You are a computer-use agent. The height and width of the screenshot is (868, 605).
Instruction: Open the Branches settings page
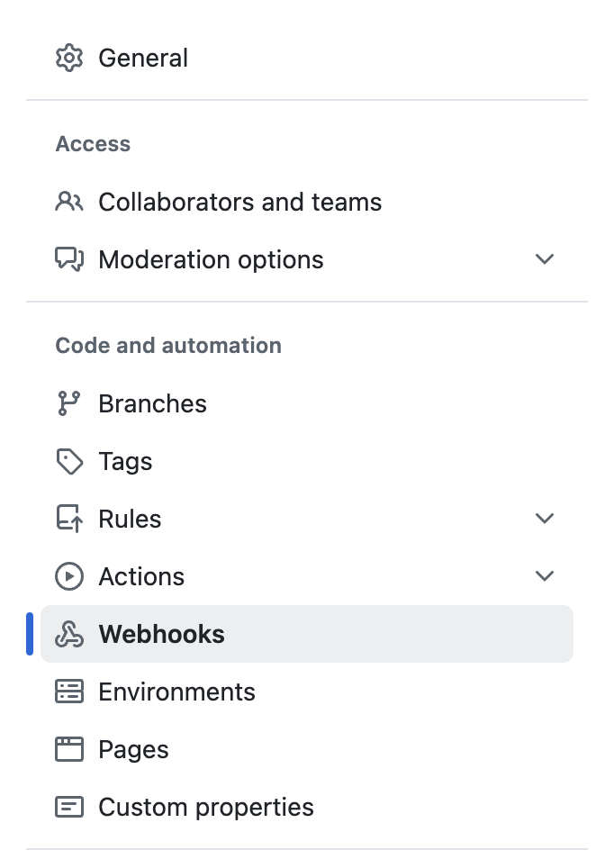click(x=152, y=403)
